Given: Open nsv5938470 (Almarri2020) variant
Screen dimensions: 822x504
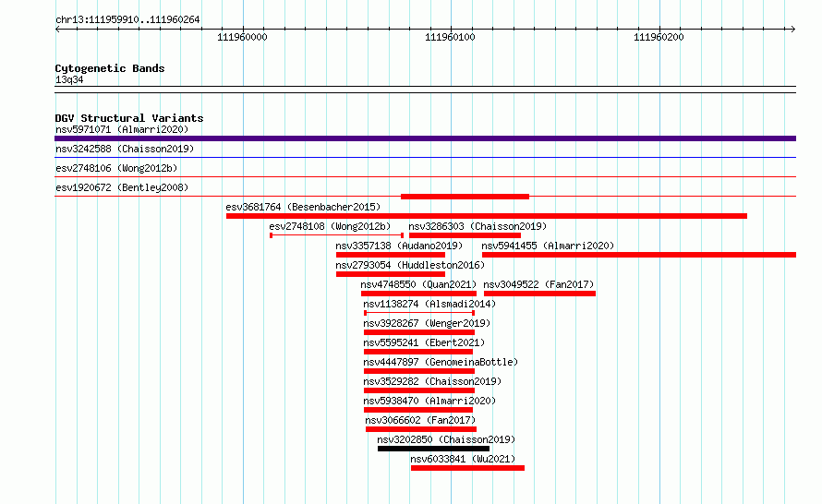Looking at the screenshot, I should (429, 401).
